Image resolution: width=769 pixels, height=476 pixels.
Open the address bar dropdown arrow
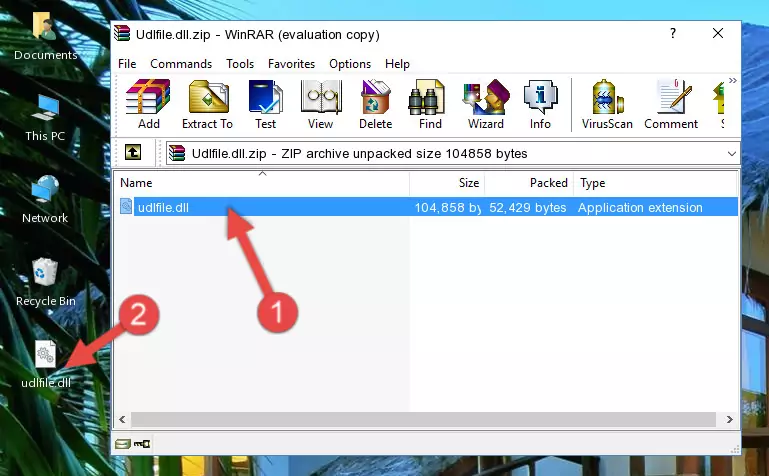point(731,154)
